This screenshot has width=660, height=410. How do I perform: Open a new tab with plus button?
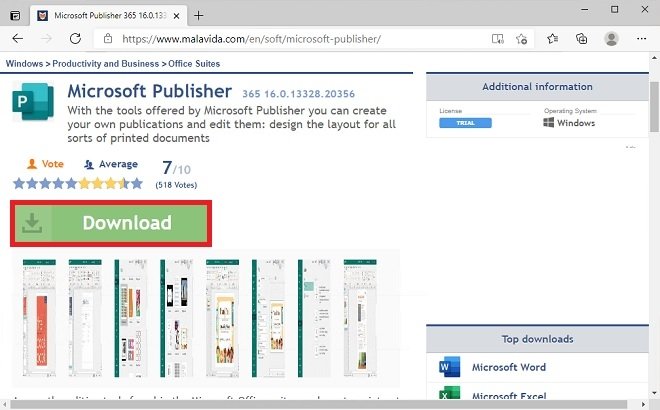[199, 16]
